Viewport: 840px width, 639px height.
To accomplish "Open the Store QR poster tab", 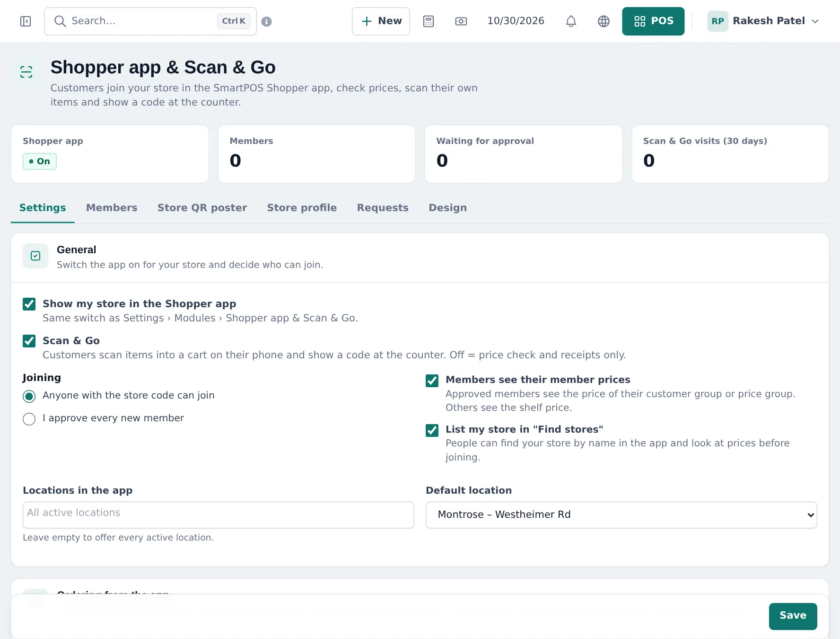I will coord(202,208).
